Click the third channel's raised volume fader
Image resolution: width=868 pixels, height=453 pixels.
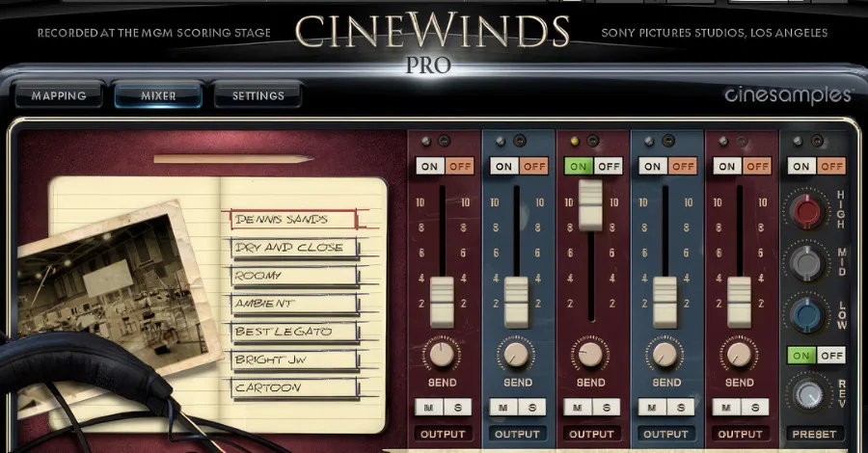[x=590, y=205]
